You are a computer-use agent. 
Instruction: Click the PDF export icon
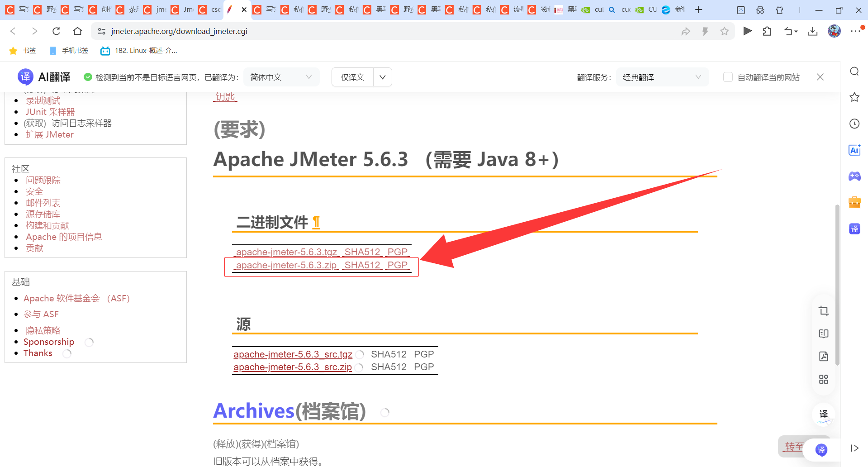point(824,356)
